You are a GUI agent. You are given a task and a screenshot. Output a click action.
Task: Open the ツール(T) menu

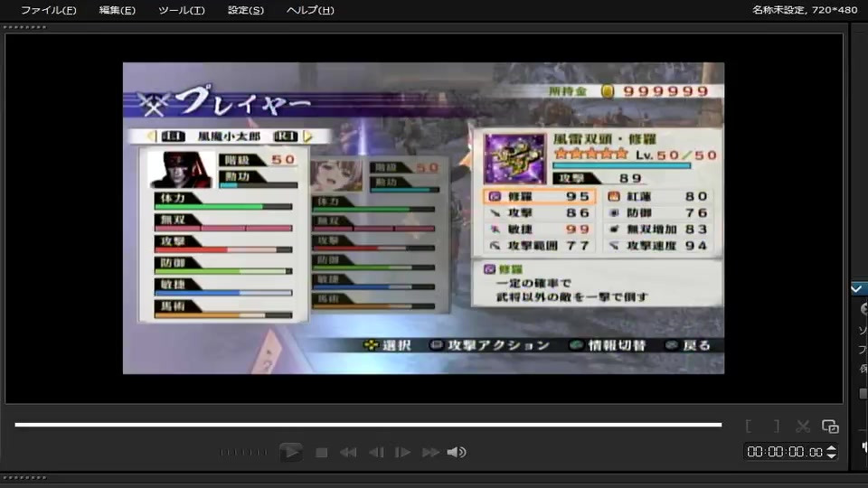coord(181,10)
